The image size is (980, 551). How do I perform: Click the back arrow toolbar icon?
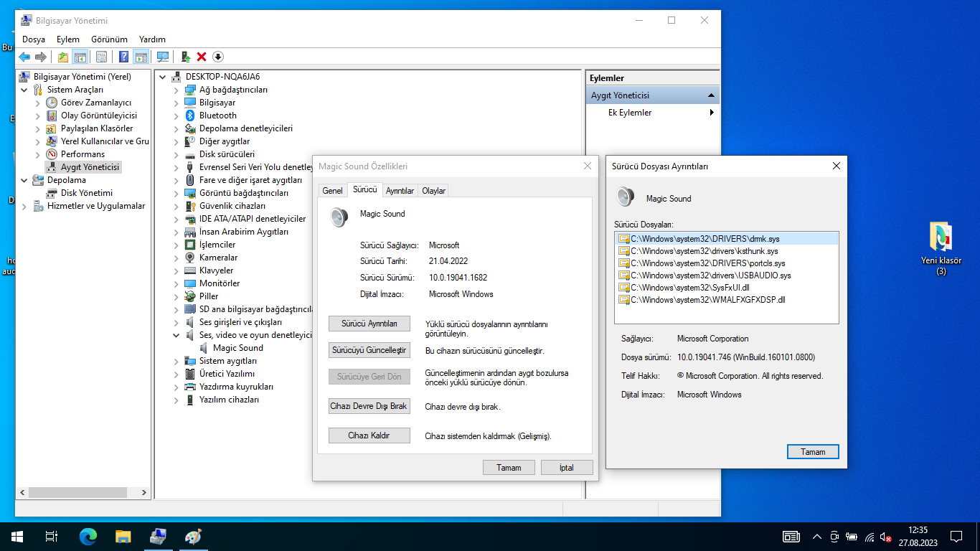(24, 57)
